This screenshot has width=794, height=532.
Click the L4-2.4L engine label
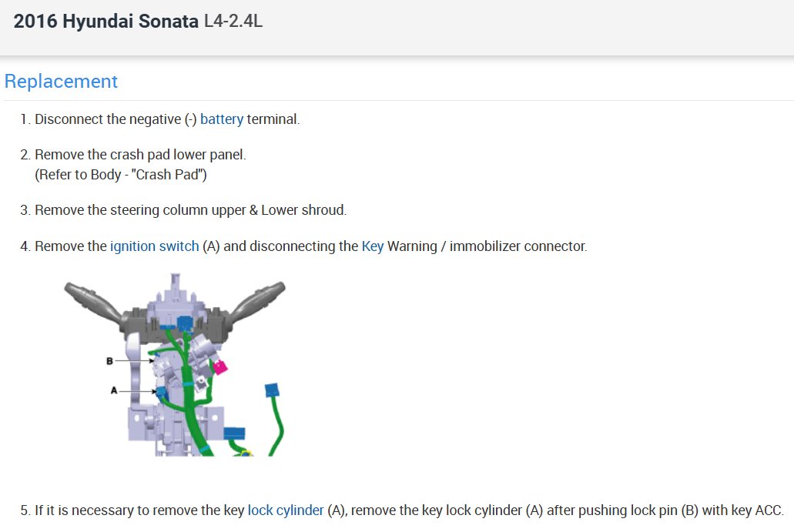(x=233, y=22)
